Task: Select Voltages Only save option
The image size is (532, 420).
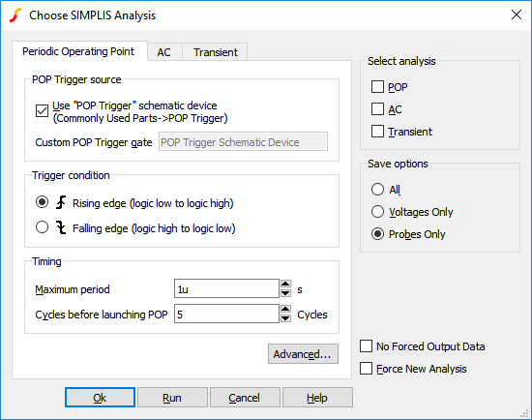Action: pyautogui.click(x=377, y=212)
